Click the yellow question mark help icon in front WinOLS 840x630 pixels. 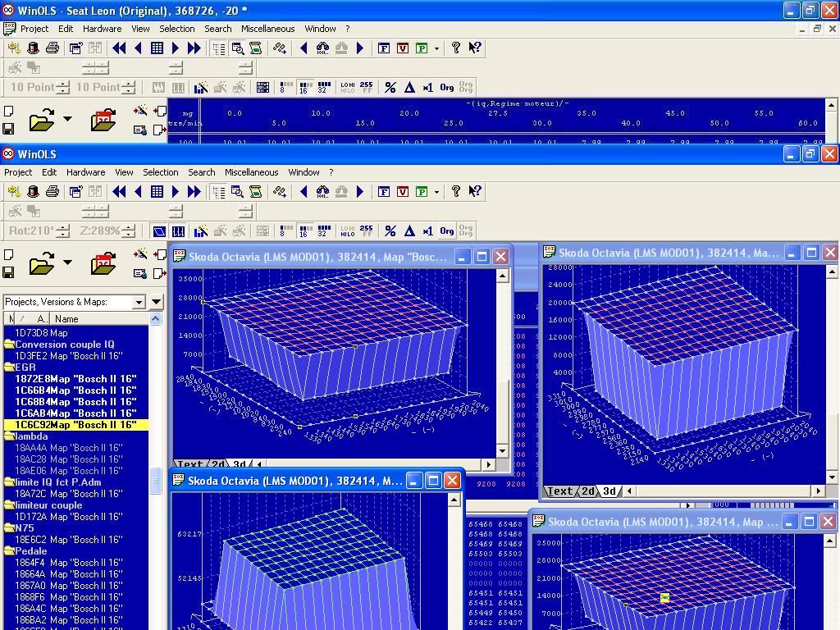click(x=455, y=191)
